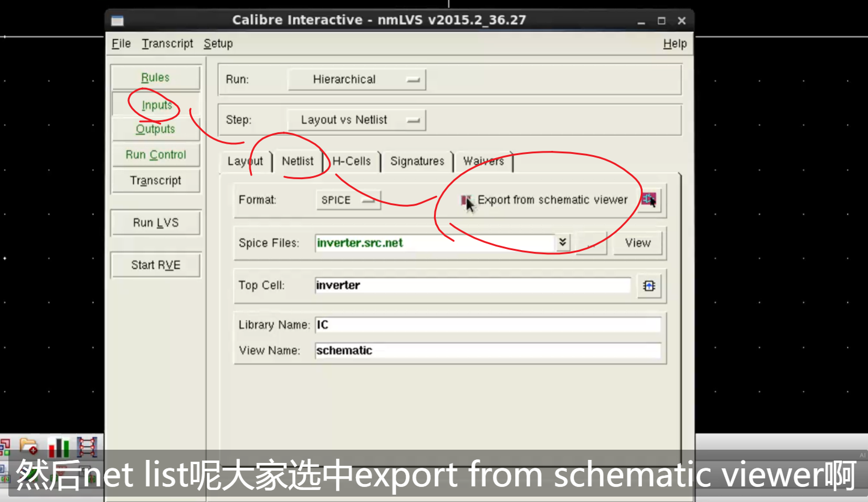868x502 pixels.
Task: Click the schematic viewer icon beside Export option
Action: click(x=649, y=200)
